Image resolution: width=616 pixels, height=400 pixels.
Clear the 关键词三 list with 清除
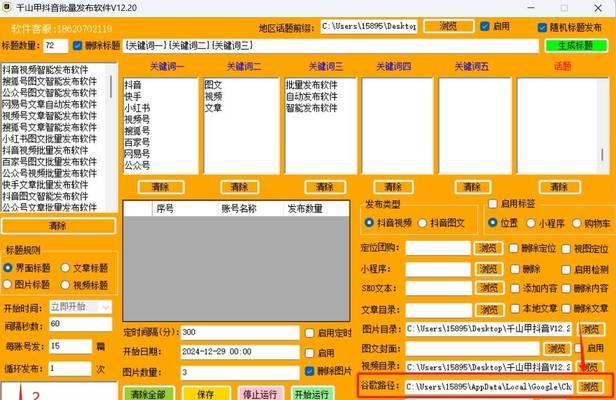click(x=325, y=187)
